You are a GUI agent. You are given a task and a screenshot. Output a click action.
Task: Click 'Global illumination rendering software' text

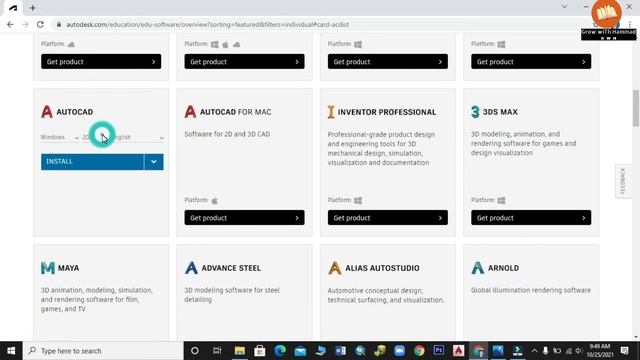pos(531,290)
